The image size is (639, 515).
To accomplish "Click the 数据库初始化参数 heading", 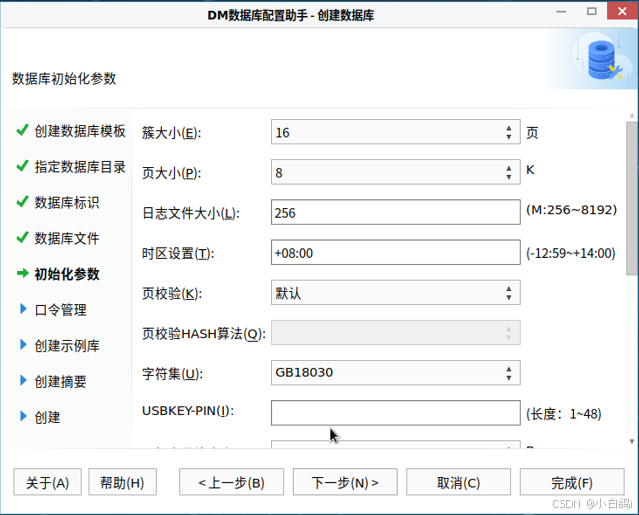I will 64,78.
